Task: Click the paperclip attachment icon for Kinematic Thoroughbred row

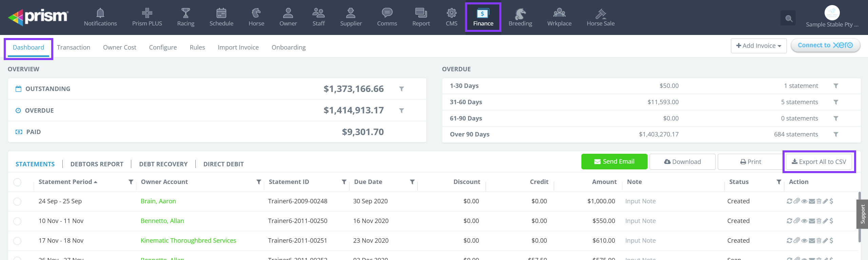Action: [x=797, y=241]
